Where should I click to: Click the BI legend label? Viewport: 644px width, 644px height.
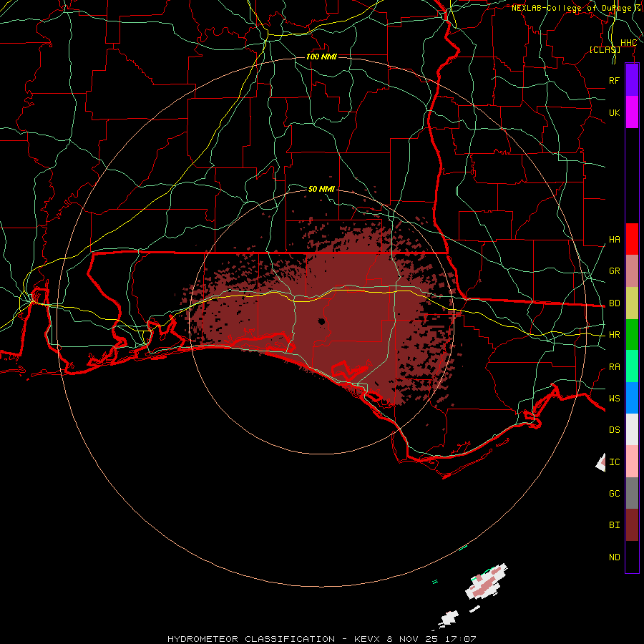(x=614, y=525)
